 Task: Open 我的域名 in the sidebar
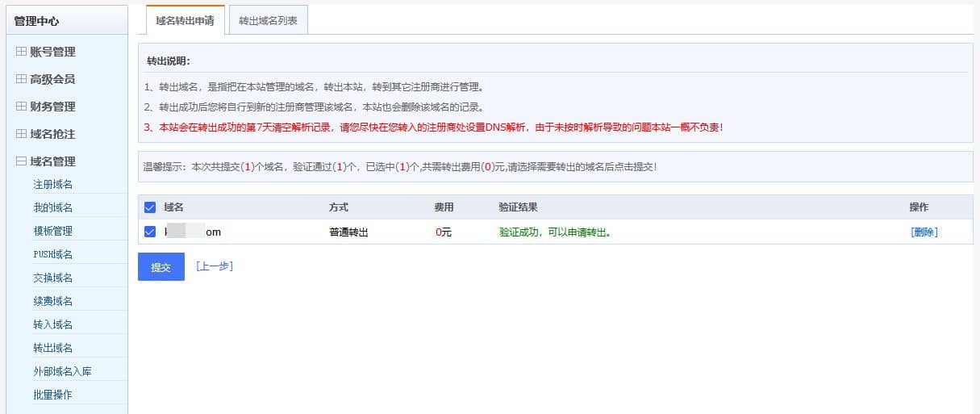[x=53, y=208]
